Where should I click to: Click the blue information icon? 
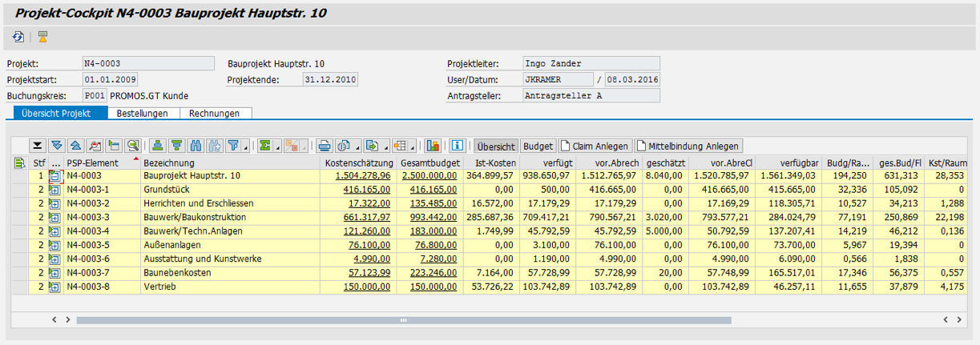(458, 146)
